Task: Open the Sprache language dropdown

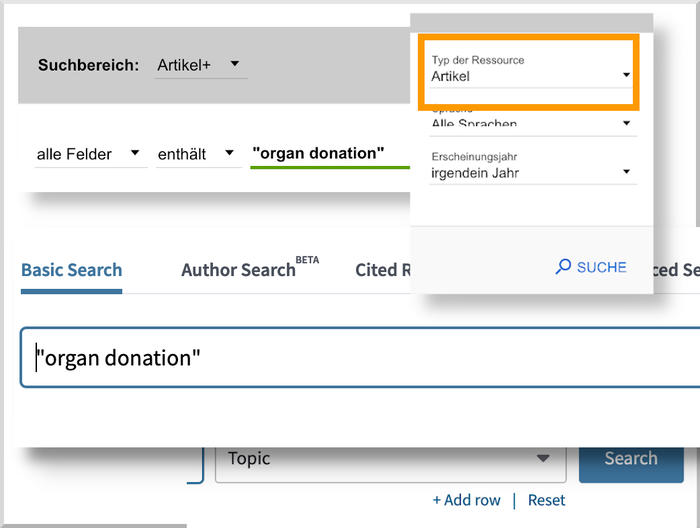Action: coord(530,124)
